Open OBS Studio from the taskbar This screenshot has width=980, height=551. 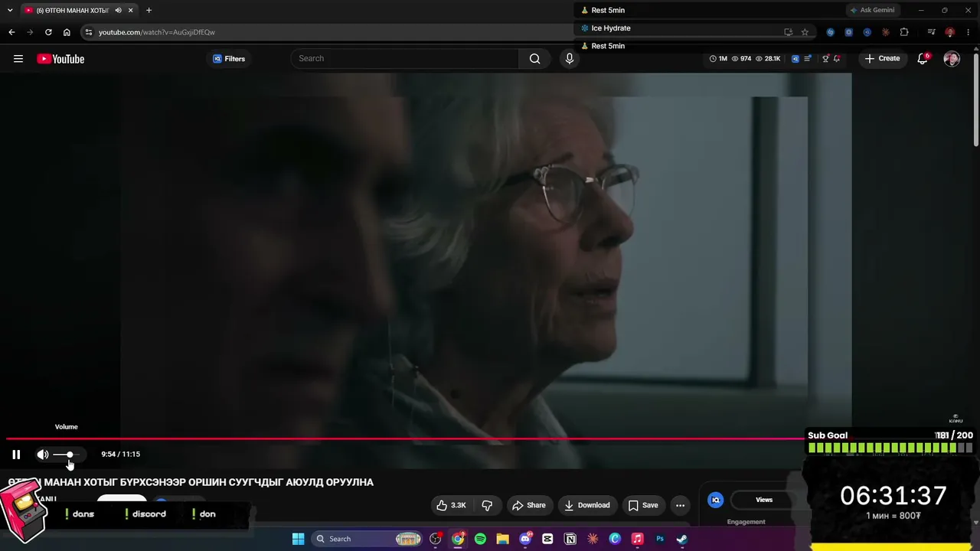[436, 539]
